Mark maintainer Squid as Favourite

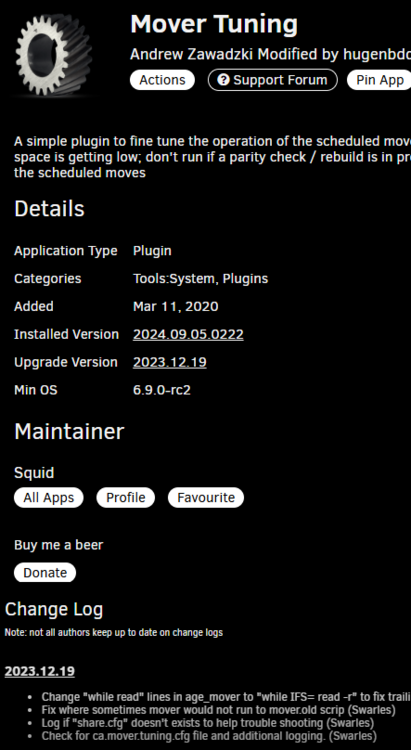click(x=206, y=497)
